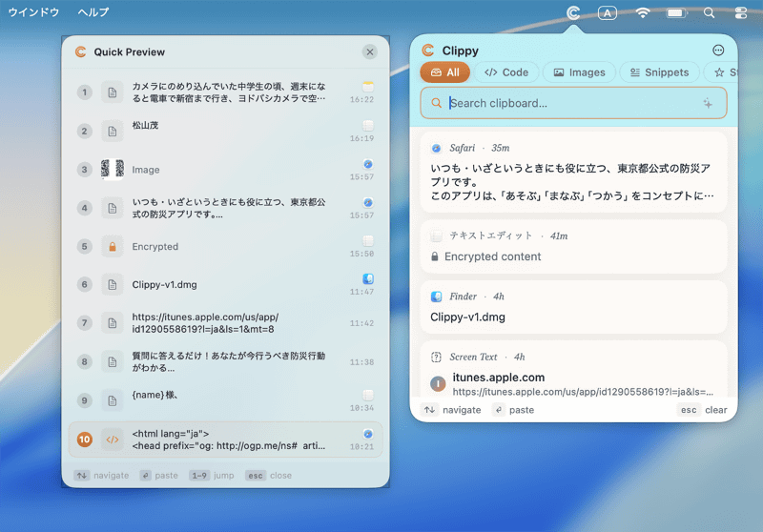Open the ヘルプ menu
Screen dimensions: 763x532
pos(93,12)
